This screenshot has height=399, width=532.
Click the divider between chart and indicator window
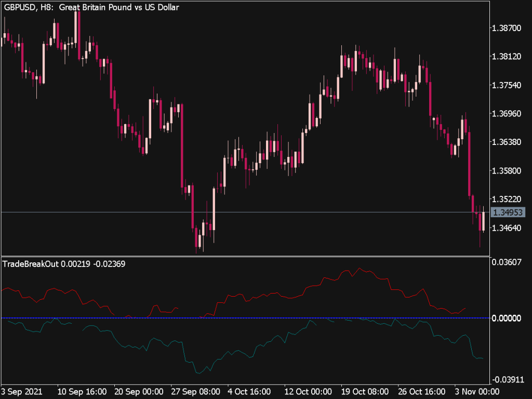pos(244,256)
